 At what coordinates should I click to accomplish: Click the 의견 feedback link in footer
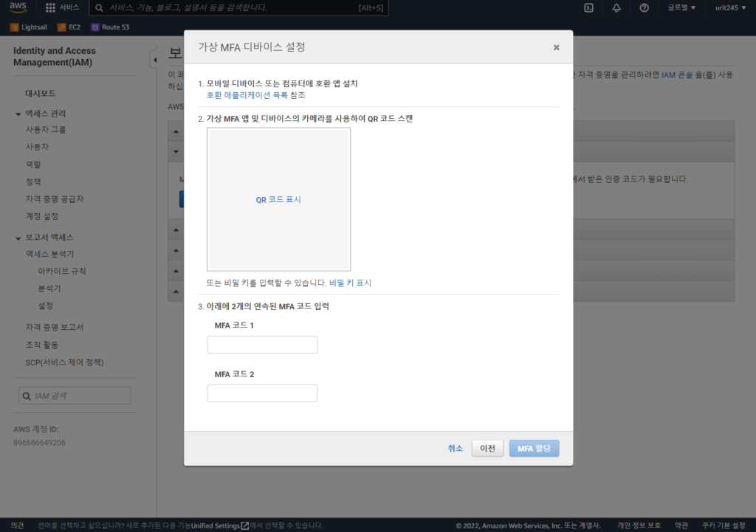pyautogui.click(x=18, y=525)
